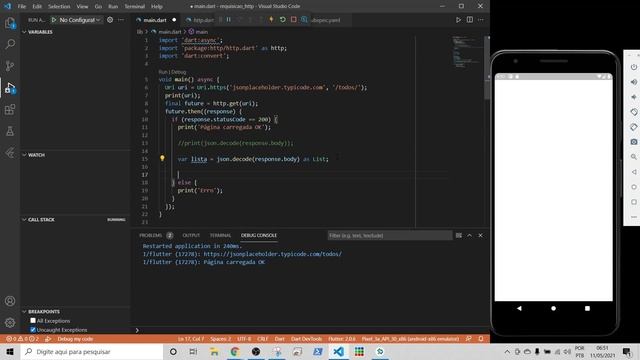Open the Search view in activity bar

(10, 44)
